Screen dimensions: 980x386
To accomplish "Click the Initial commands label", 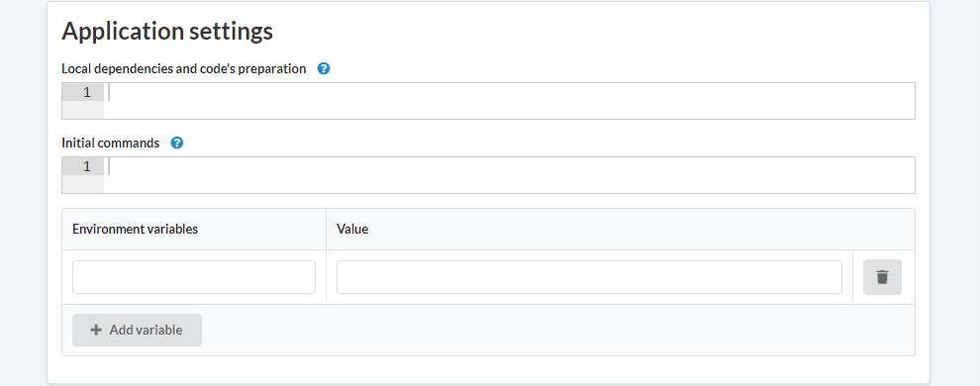I will [111, 144].
